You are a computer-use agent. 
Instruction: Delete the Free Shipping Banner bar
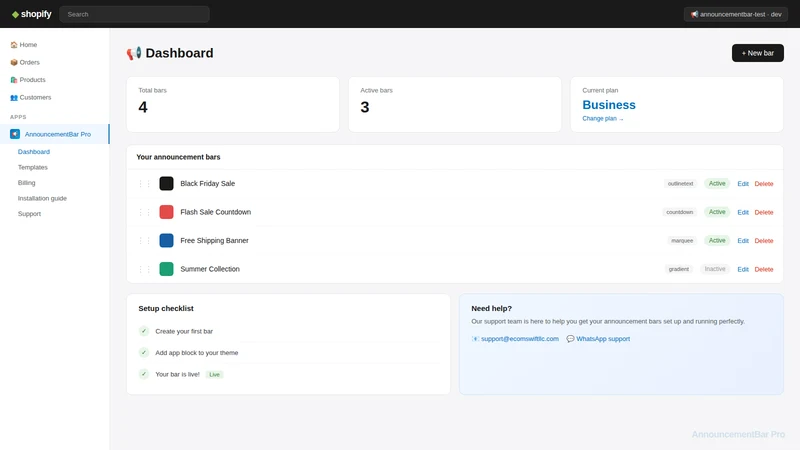point(764,241)
